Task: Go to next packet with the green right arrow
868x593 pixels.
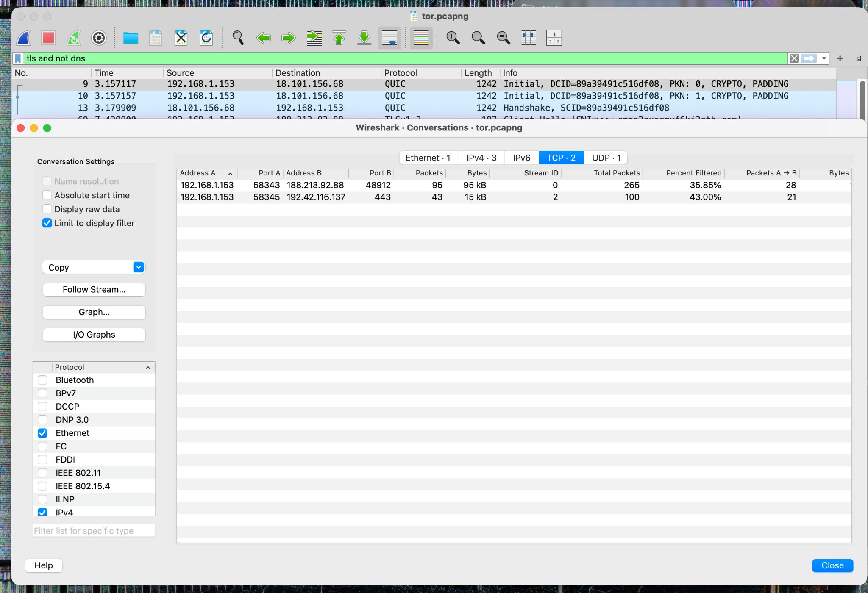Action: click(289, 38)
